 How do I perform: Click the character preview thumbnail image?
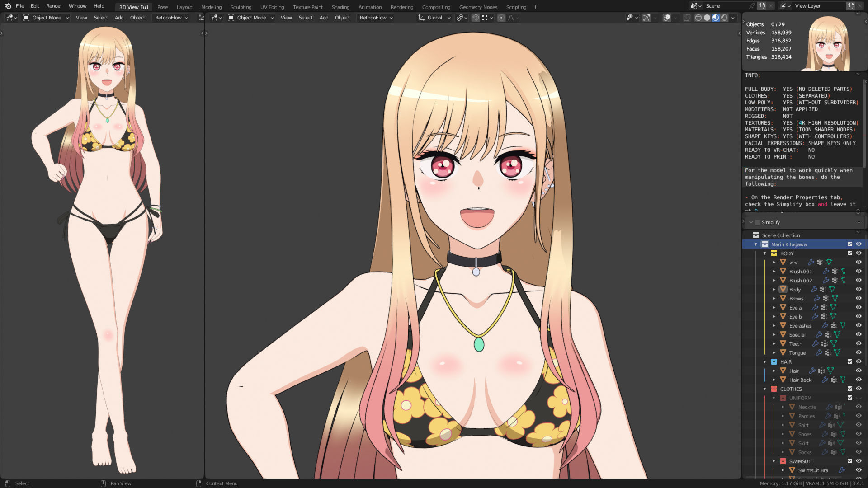[x=829, y=43]
